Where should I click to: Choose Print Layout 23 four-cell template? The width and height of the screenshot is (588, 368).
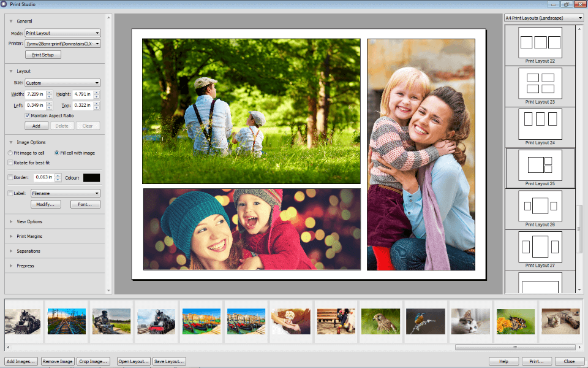click(540, 86)
